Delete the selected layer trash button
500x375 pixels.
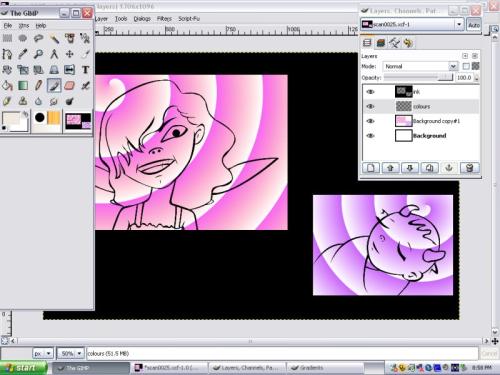tap(469, 168)
